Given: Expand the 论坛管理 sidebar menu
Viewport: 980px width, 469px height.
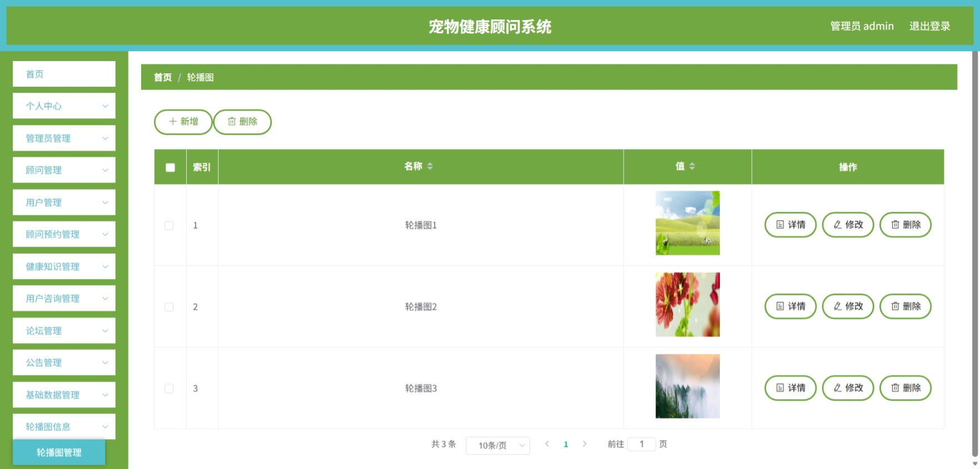Looking at the screenshot, I should [x=64, y=331].
